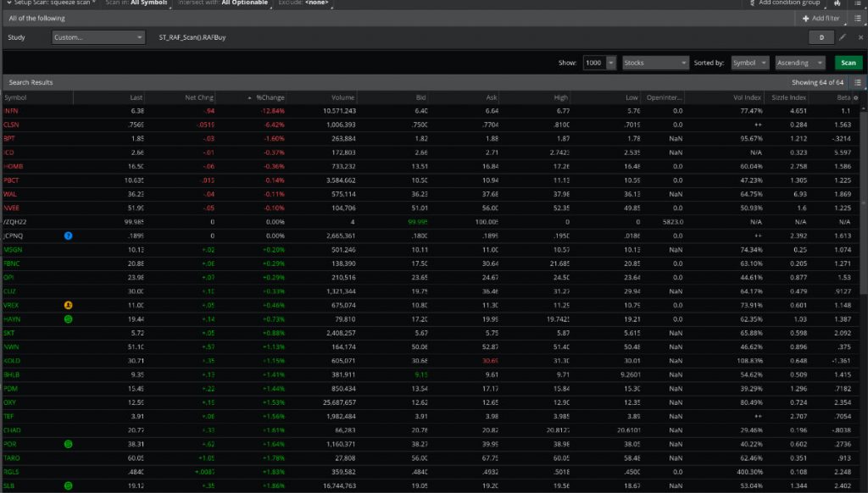Click the green Scan button
Viewport: 868px width, 493px height.
[x=848, y=63]
